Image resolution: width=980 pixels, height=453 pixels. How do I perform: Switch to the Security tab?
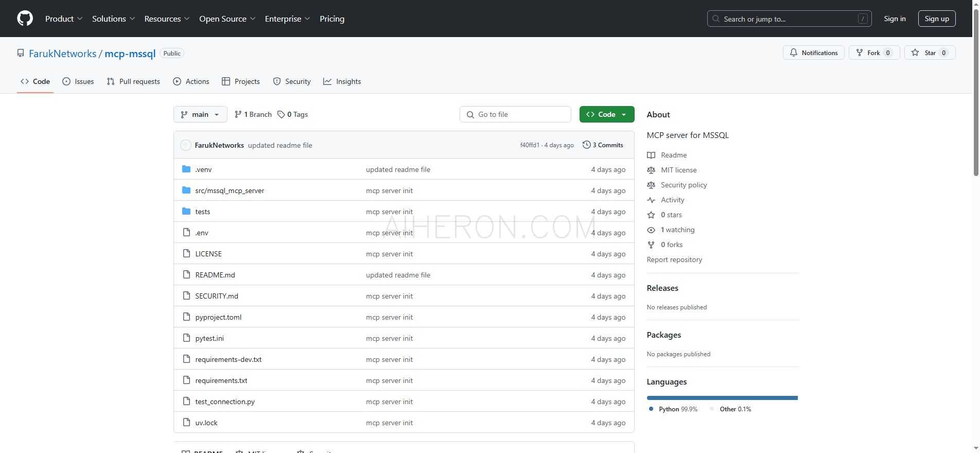292,81
